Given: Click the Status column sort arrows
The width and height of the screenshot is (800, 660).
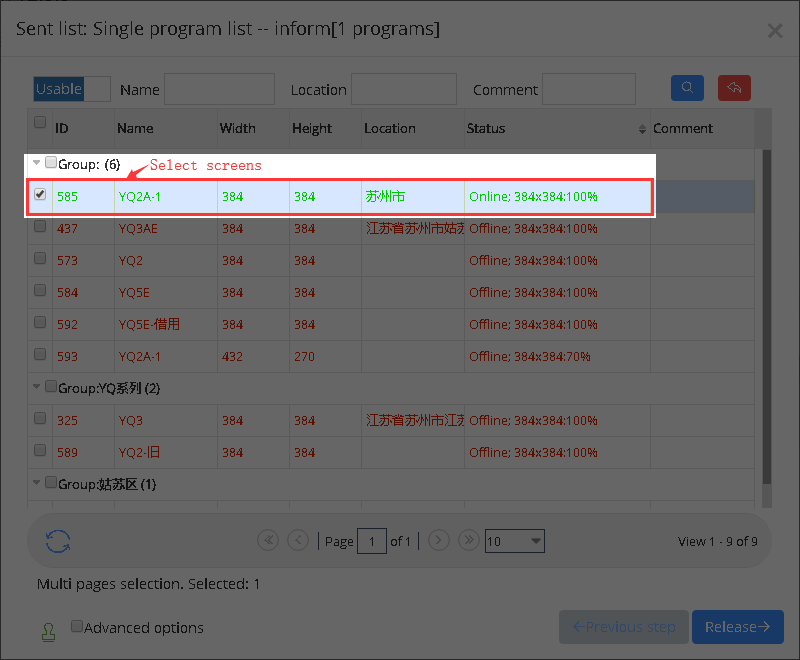Looking at the screenshot, I should (x=642, y=129).
